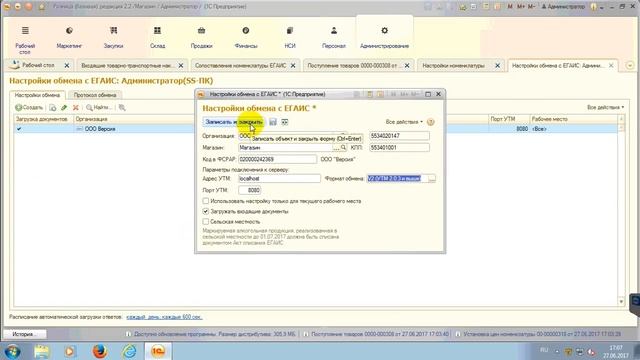Viewport: 640px width, 360px height.
Task: Click the История button
Action: pos(25,334)
